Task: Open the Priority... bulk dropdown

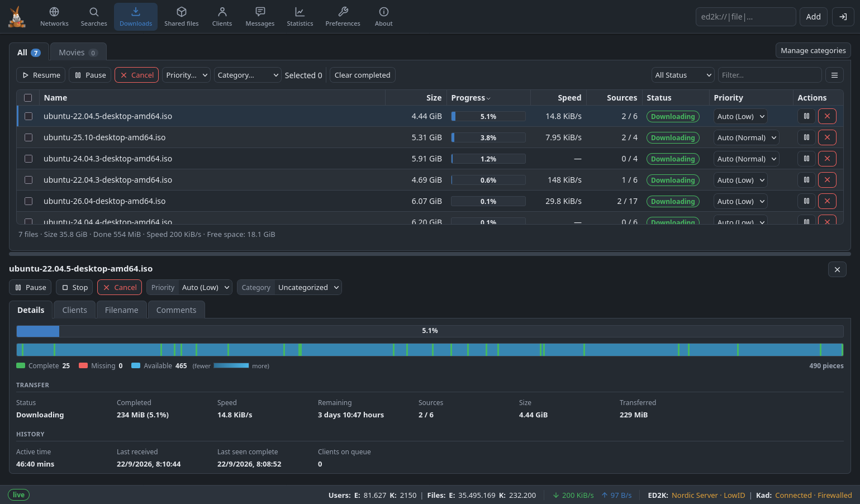Action: tap(186, 75)
